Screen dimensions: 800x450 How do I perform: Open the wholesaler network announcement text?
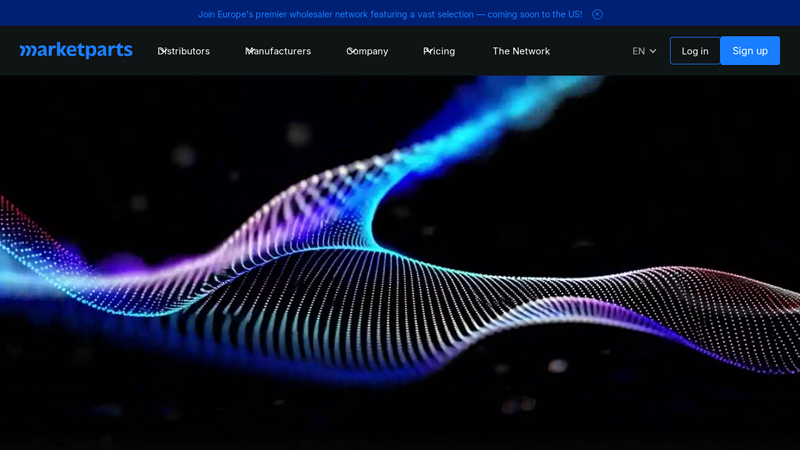click(390, 14)
